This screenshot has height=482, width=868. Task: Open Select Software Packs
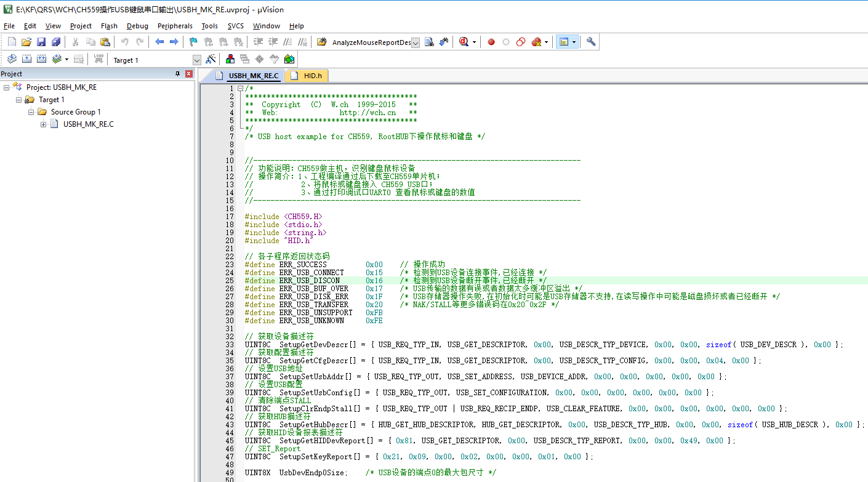(275, 60)
